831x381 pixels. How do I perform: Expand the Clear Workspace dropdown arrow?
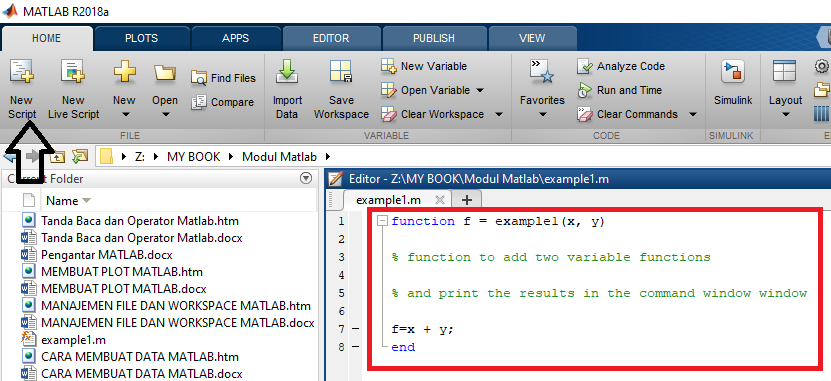499,114
